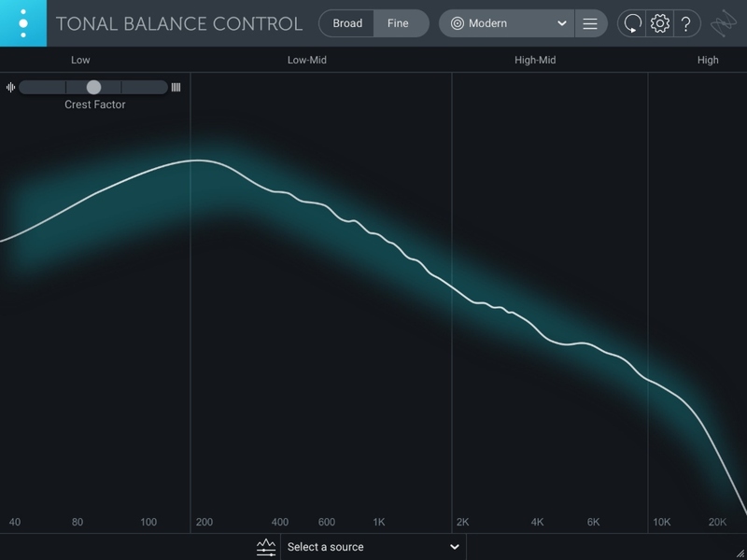Click the circular reset arrow icon
The image size is (747, 560).
pyautogui.click(x=632, y=23)
